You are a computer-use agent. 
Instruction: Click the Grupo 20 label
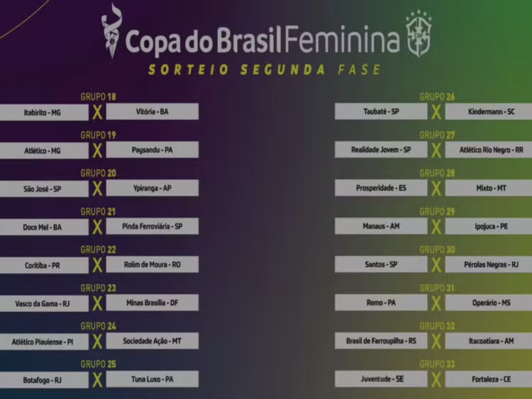[98, 173]
